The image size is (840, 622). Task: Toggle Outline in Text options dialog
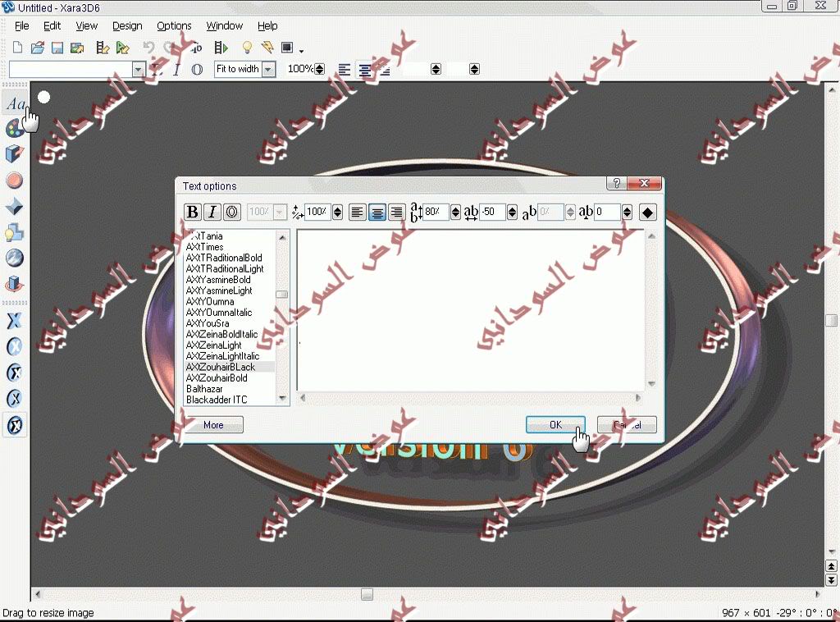(x=232, y=213)
